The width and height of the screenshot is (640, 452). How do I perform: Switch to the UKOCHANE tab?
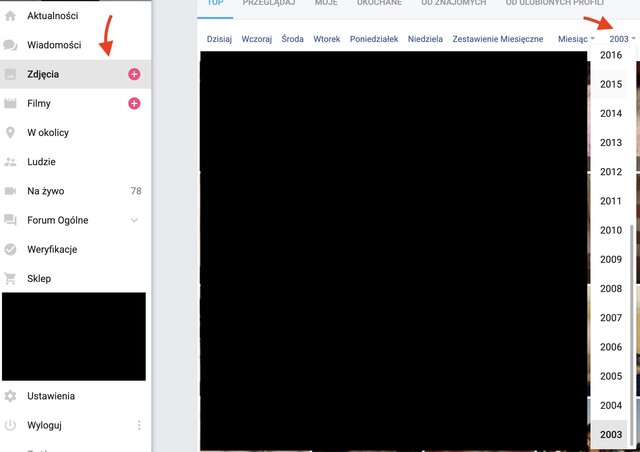[379, 3]
